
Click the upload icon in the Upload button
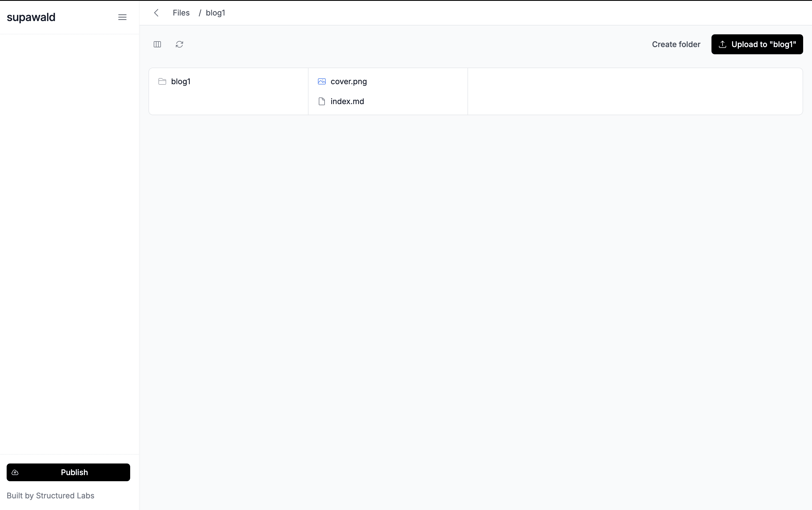point(723,44)
